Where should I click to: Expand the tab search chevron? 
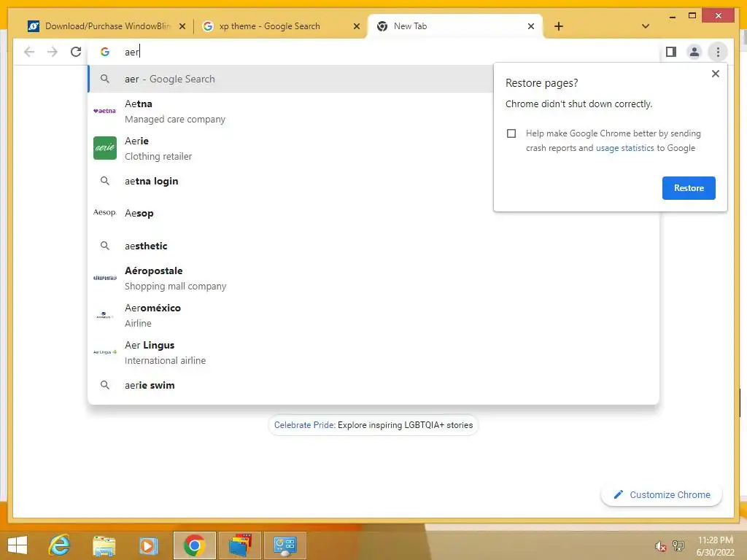[645, 26]
